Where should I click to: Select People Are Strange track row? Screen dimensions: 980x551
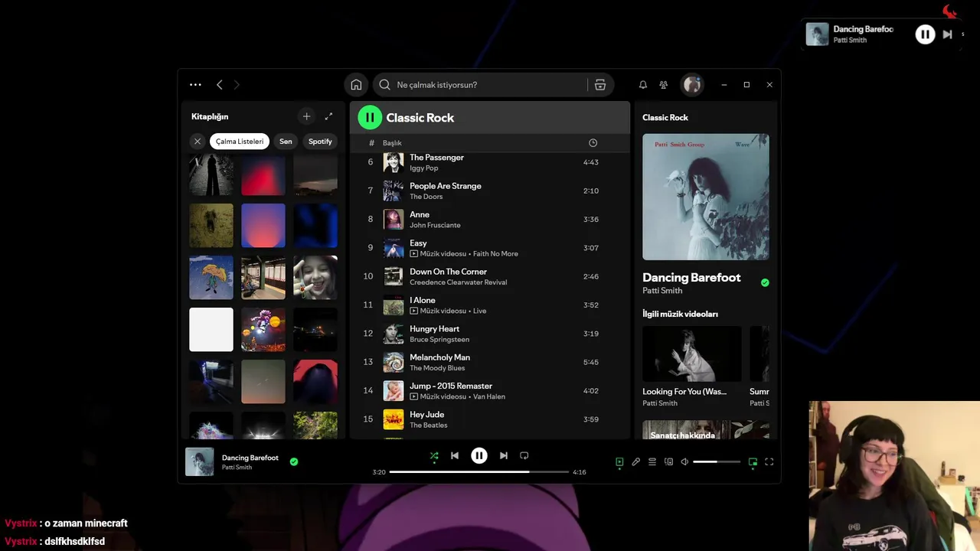(490, 191)
